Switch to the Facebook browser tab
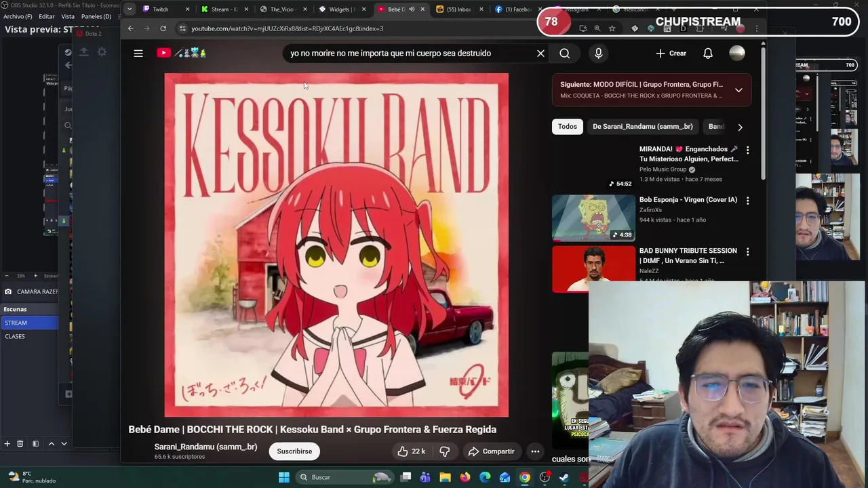The height and width of the screenshot is (488, 868). coord(517,9)
